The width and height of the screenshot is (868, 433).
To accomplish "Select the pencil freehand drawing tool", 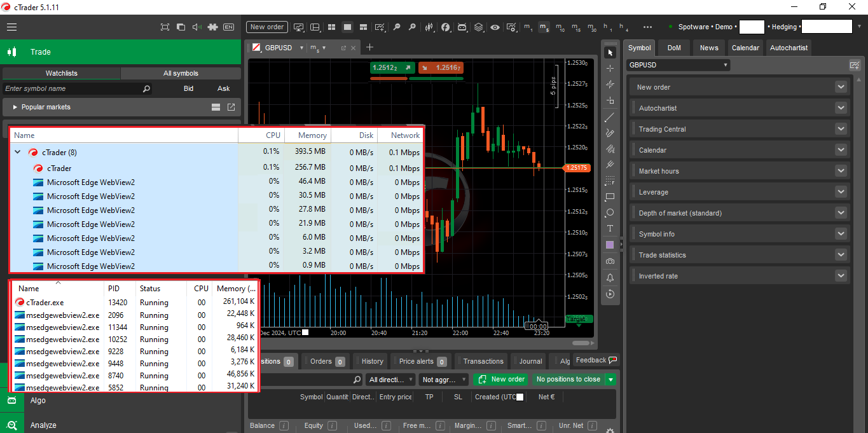I will 610,133.
